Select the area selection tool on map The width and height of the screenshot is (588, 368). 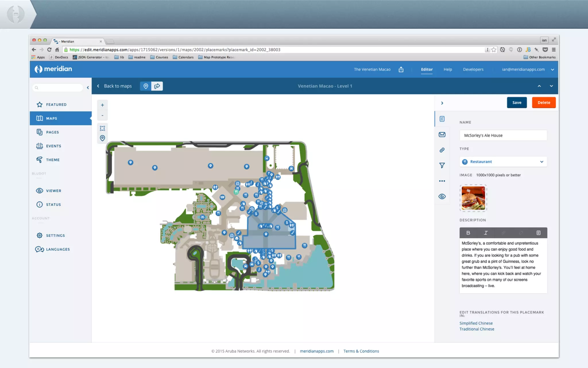pos(102,128)
